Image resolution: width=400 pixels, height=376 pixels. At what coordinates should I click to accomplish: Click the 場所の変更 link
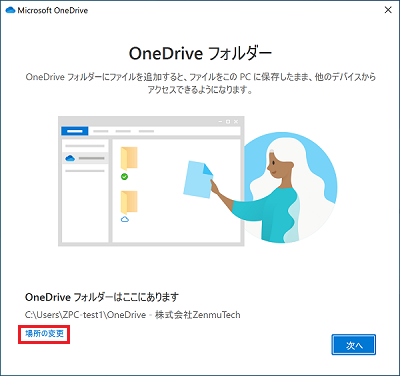point(44,333)
